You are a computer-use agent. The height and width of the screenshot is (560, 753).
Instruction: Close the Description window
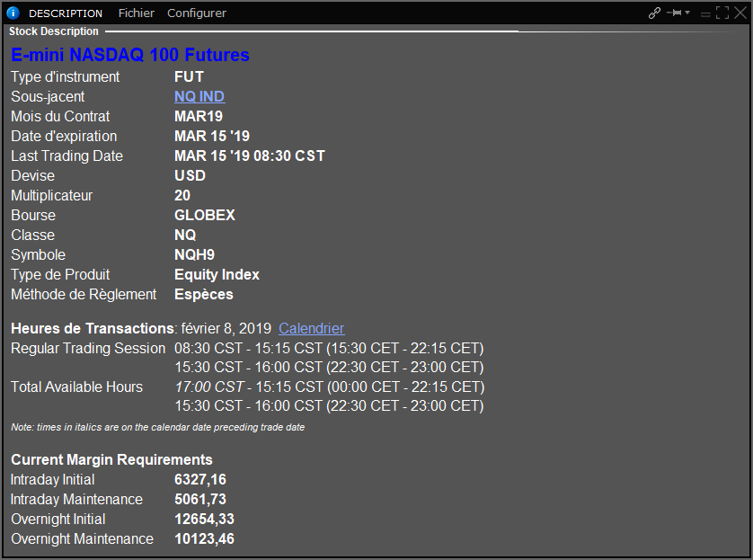740,13
